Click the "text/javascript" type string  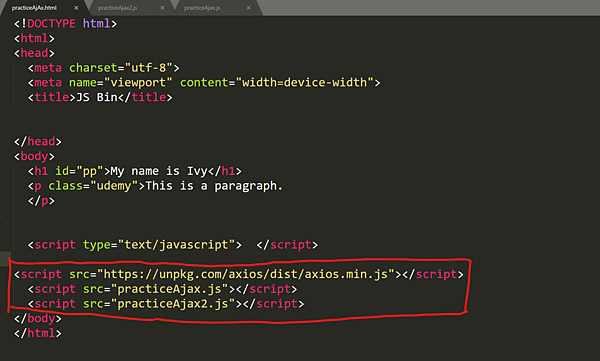coord(176,245)
